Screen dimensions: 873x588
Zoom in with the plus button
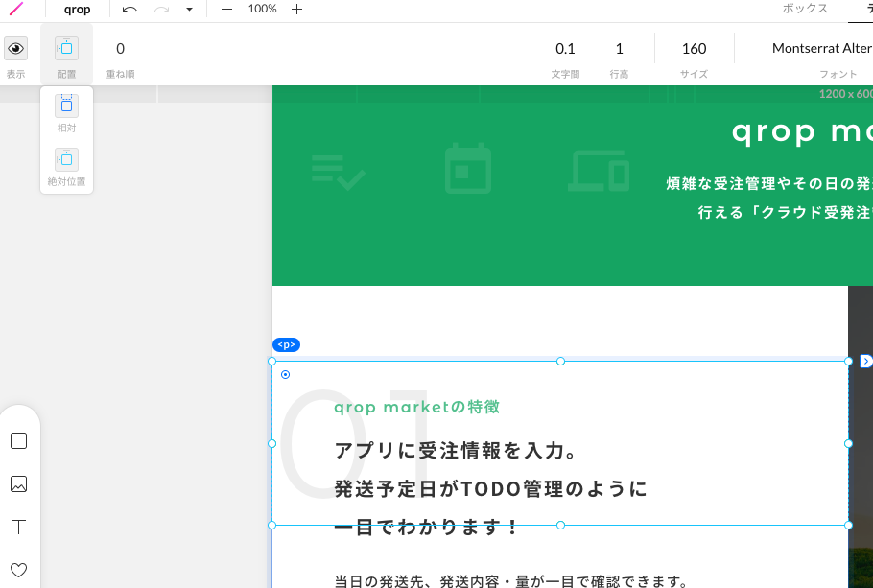click(296, 9)
